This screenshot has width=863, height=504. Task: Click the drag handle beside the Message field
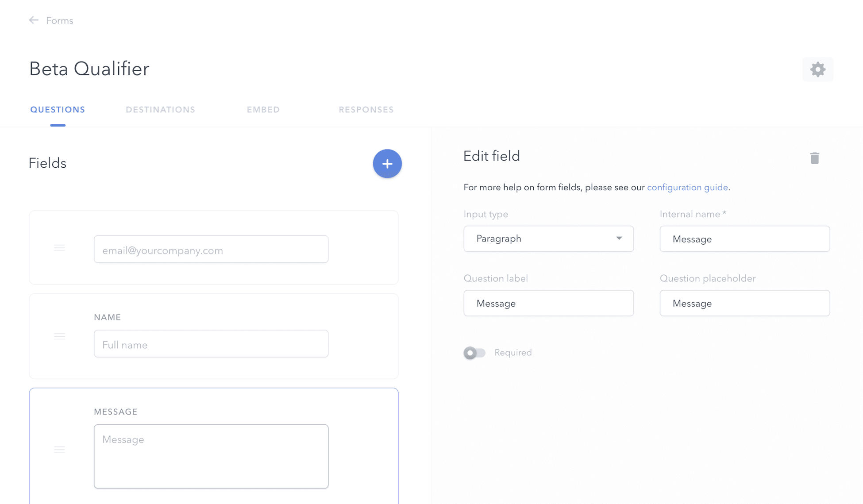pyautogui.click(x=60, y=449)
